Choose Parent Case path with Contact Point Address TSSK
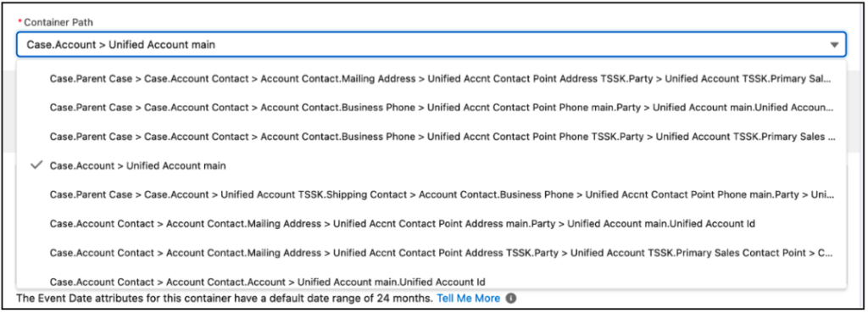868x313 pixels. click(431, 79)
